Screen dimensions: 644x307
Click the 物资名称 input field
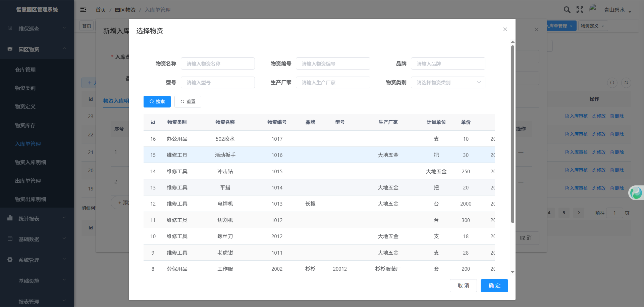218,63
